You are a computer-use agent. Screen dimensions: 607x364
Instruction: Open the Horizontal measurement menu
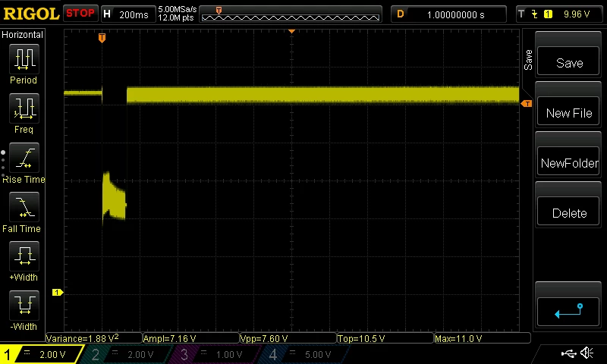[22, 35]
